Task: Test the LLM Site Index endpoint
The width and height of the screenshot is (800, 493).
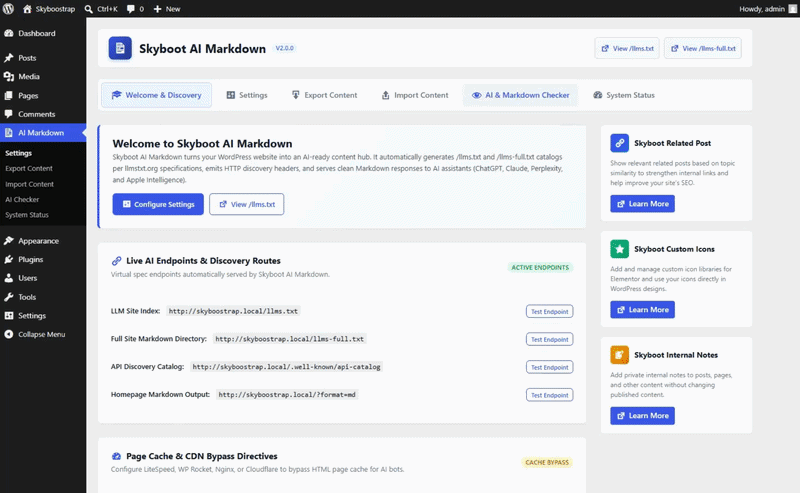Action: 549,311
